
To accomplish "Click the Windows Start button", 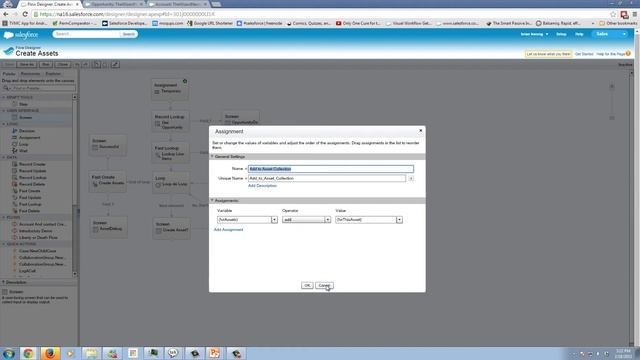I will (x=8, y=353).
